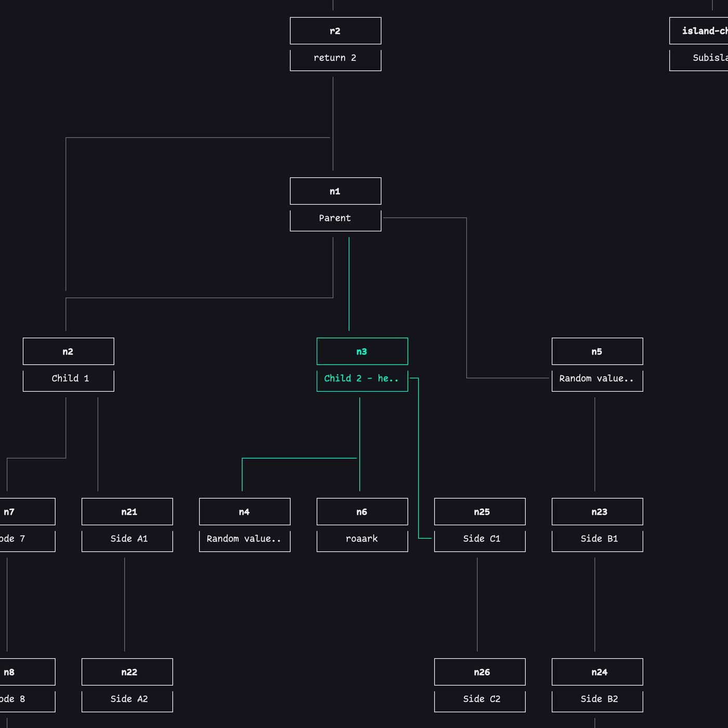Click the n22 Side A2 node
Image resolution: width=728 pixels, height=728 pixels.
[x=127, y=672]
